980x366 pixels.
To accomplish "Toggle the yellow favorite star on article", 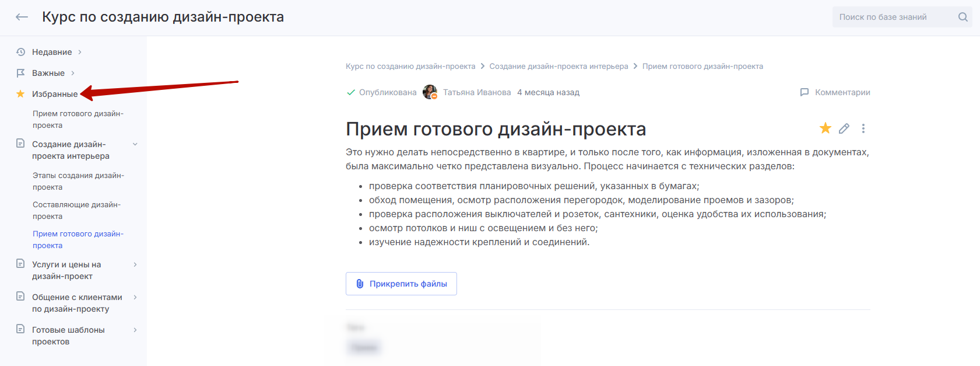I will pyautogui.click(x=825, y=128).
